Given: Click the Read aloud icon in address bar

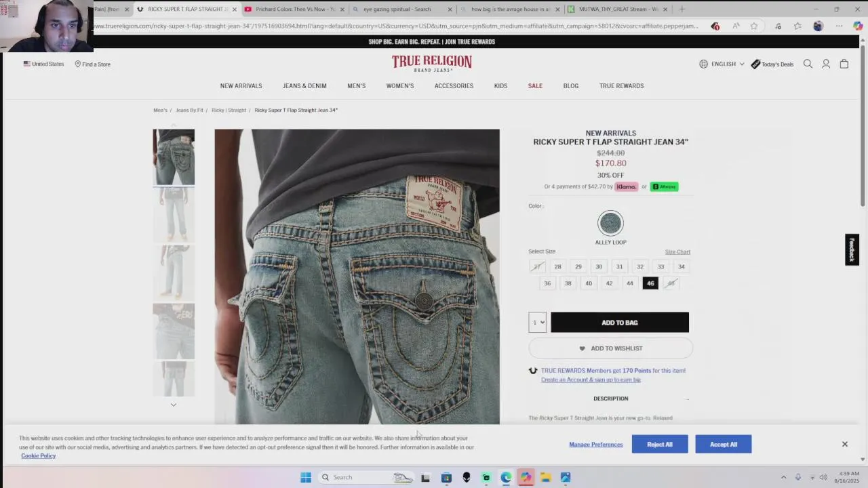Looking at the screenshot, I should 736,26.
